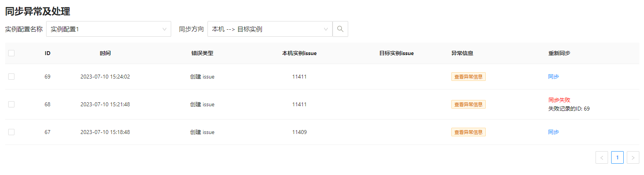The image size is (644, 175).
Task: Click the 同步失败 status text
Action: tap(559, 100)
